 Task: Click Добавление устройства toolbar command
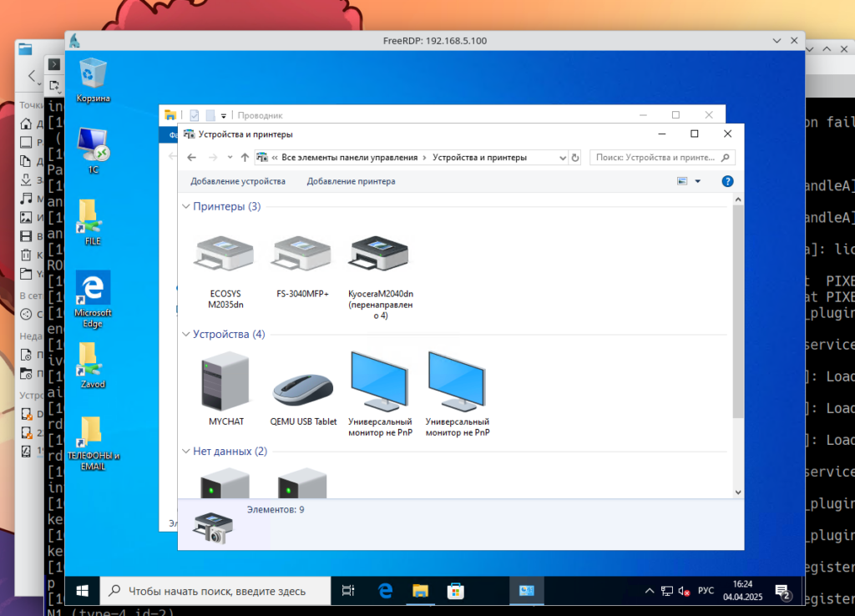(238, 181)
